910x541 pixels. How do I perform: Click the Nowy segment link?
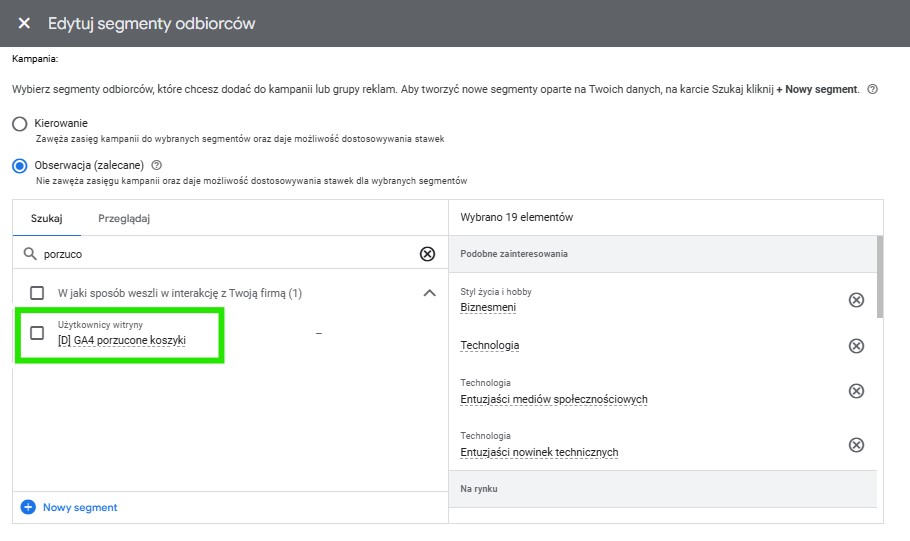[80, 507]
